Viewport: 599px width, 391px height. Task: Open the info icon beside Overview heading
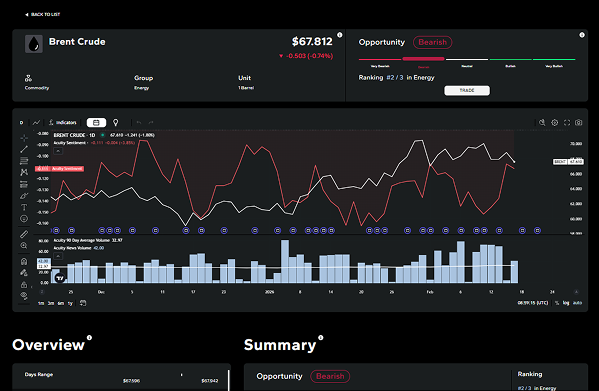point(89,338)
